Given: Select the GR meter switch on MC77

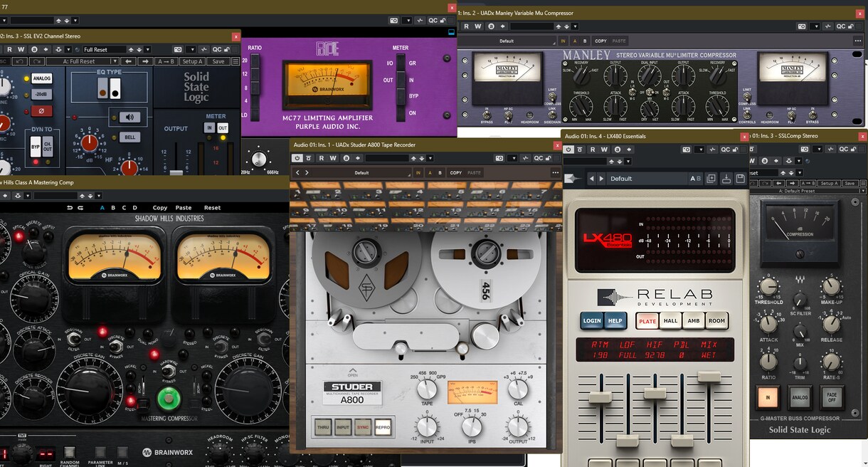Looking at the screenshot, I should (401, 63).
